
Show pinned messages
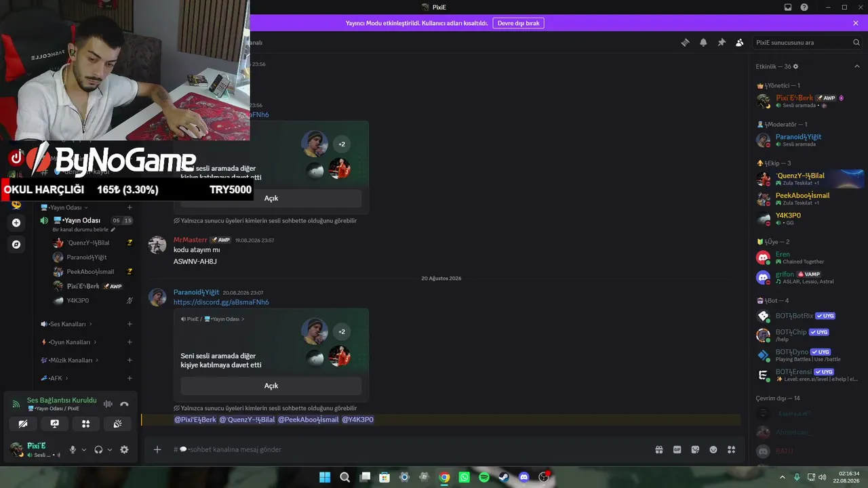[x=722, y=43]
